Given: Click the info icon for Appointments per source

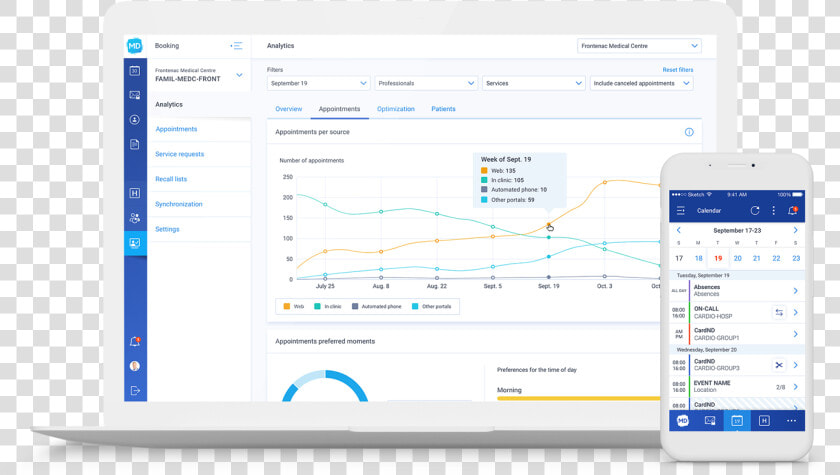Looking at the screenshot, I should (689, 132).
